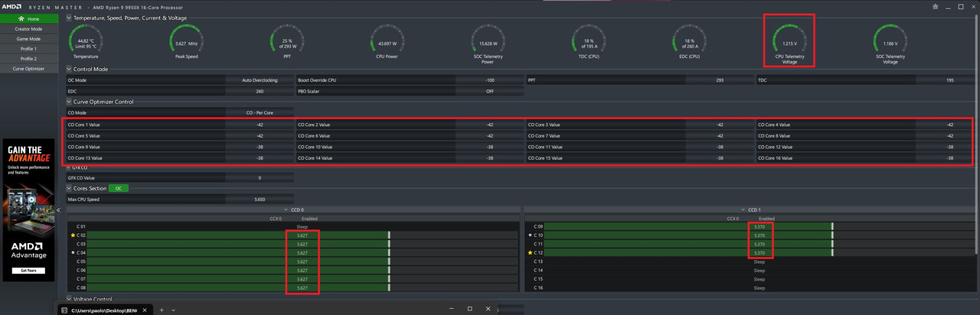Collapse the Cores Section

tap(69, 188)
